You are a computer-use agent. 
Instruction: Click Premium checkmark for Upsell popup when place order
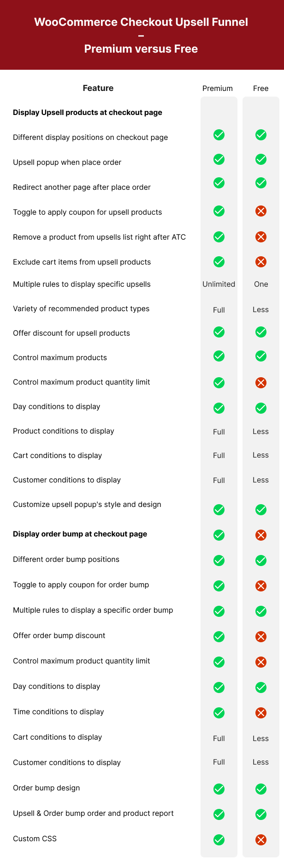point(219,159)
